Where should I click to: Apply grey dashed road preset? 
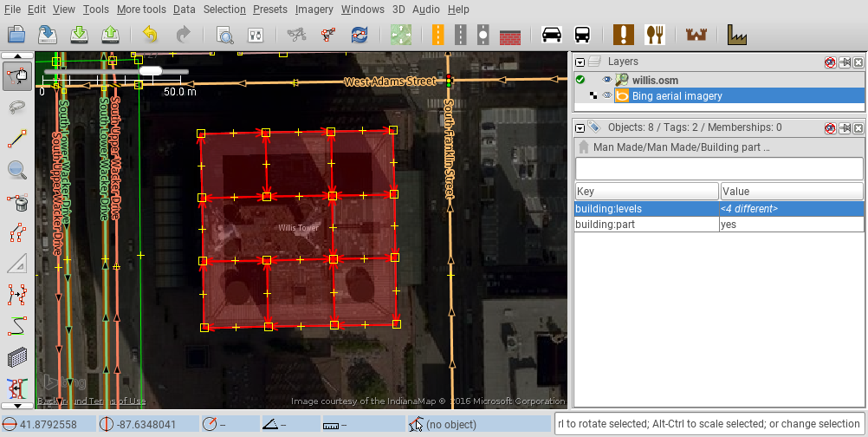click(x=460, y=35)
